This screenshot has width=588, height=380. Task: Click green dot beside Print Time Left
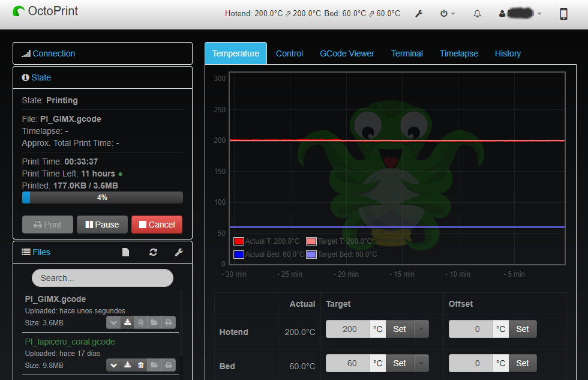121,174
